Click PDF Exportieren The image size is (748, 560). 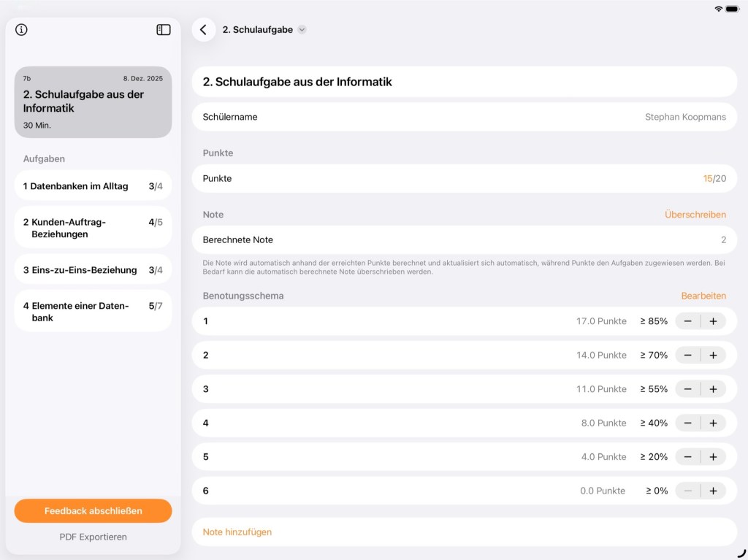tap(93, 537)
